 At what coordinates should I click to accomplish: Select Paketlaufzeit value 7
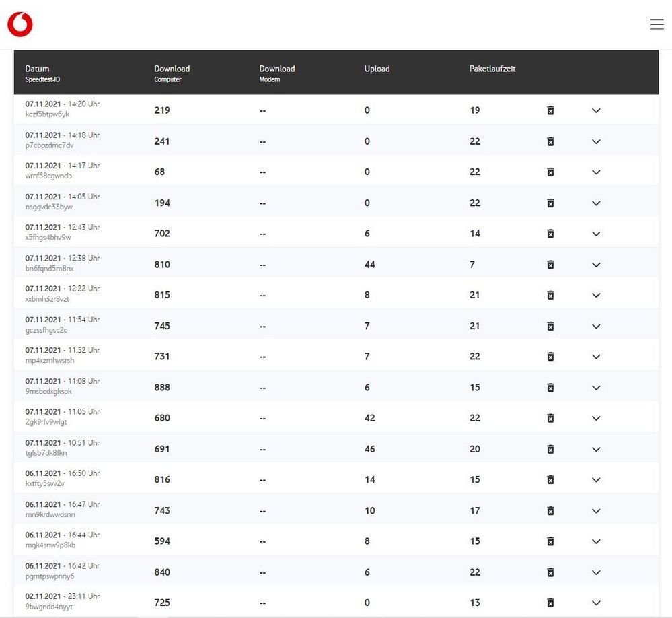tap(472, 265)
